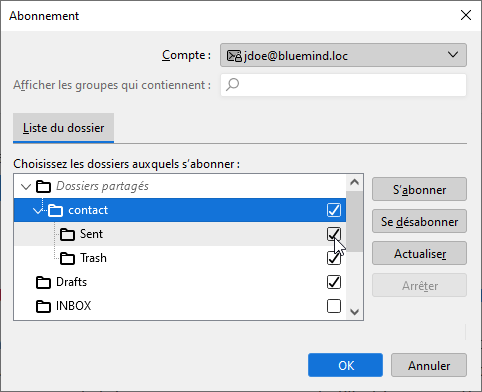The height and width of the screenshot is (392, 482).
Task: Select the Trash folder icon
Action: (x=67, y=258)
